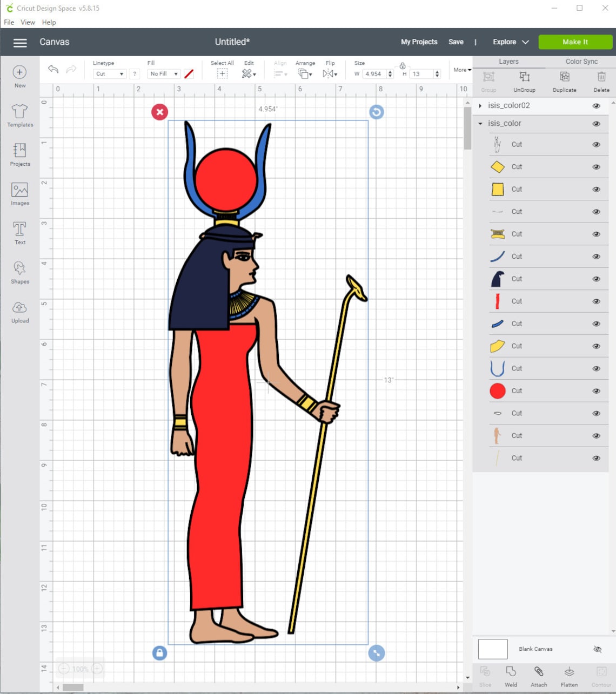Switch to the Color Sync tab

point(581,61)
